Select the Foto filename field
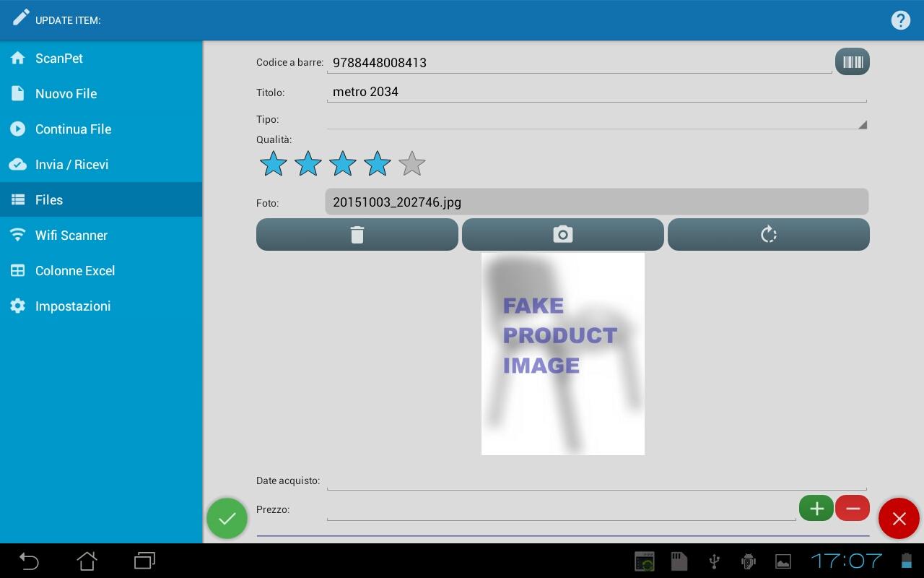Image resolution: width=924 pixels, height=578 pixels. tap(596, 202)
